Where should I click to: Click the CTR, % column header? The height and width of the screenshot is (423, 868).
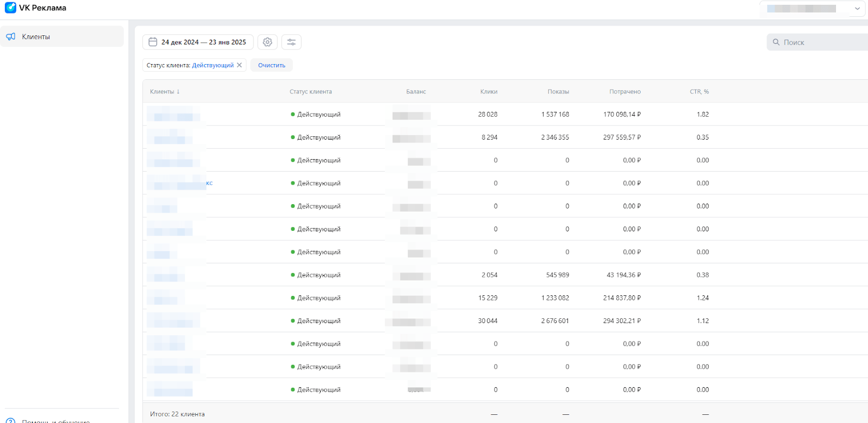(x=699, y=92)
